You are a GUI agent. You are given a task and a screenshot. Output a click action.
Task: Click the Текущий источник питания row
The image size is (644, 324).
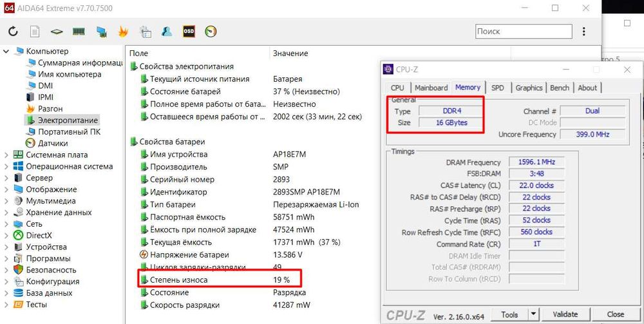pyautogui.click(x=222, y=79)
